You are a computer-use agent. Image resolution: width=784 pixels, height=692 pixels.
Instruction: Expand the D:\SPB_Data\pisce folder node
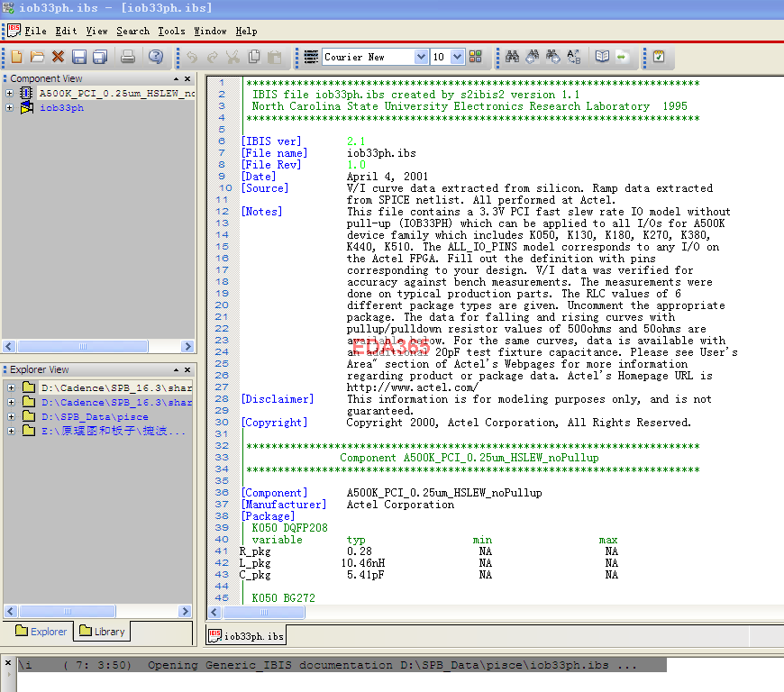pos(10,417)
